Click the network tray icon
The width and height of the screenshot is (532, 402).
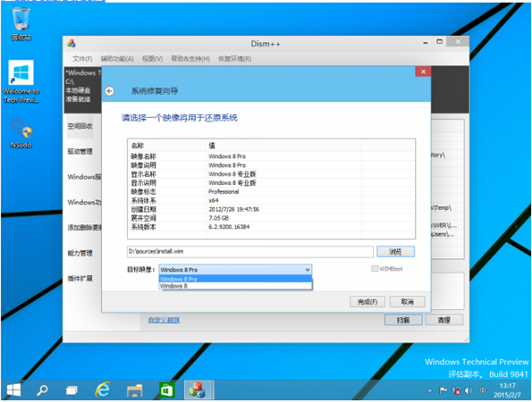tap(456, 390)
